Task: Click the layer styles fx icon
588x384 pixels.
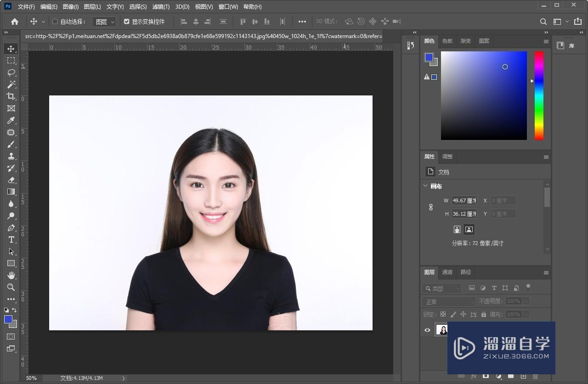Action: [474, 376]
